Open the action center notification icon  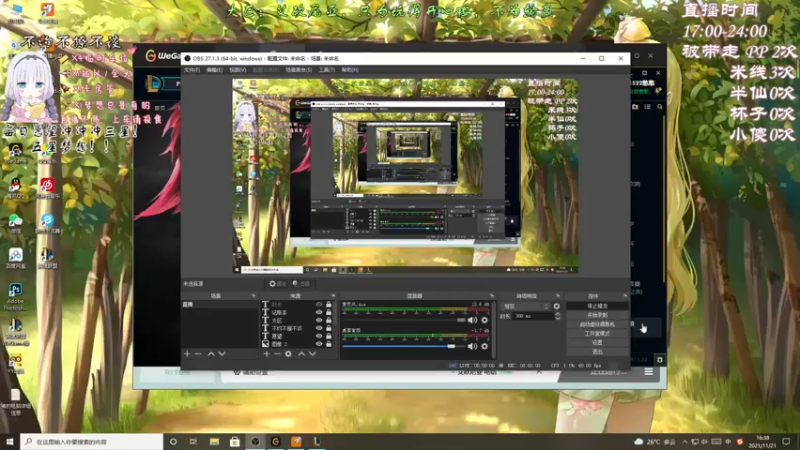[x=786, y=441]
